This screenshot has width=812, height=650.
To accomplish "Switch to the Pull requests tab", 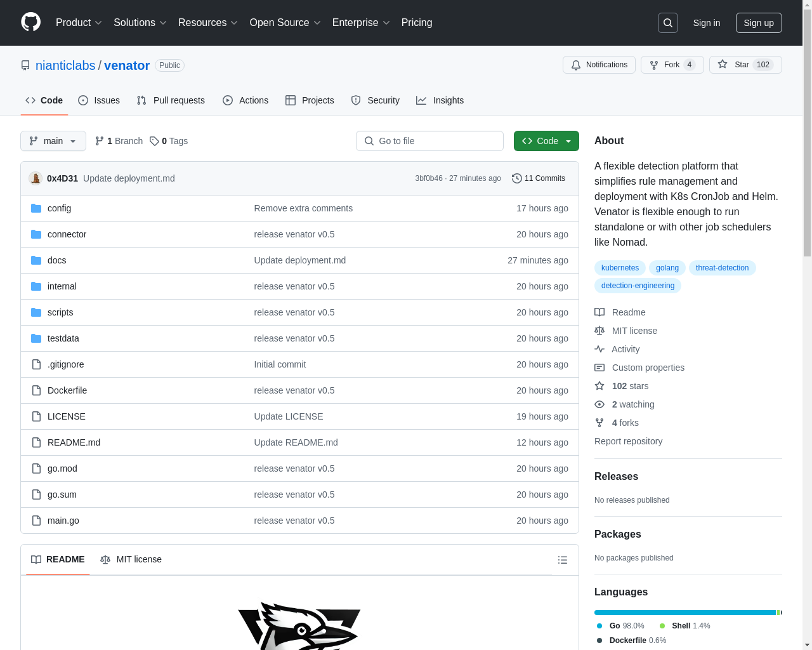I will [x=171, y=100].
